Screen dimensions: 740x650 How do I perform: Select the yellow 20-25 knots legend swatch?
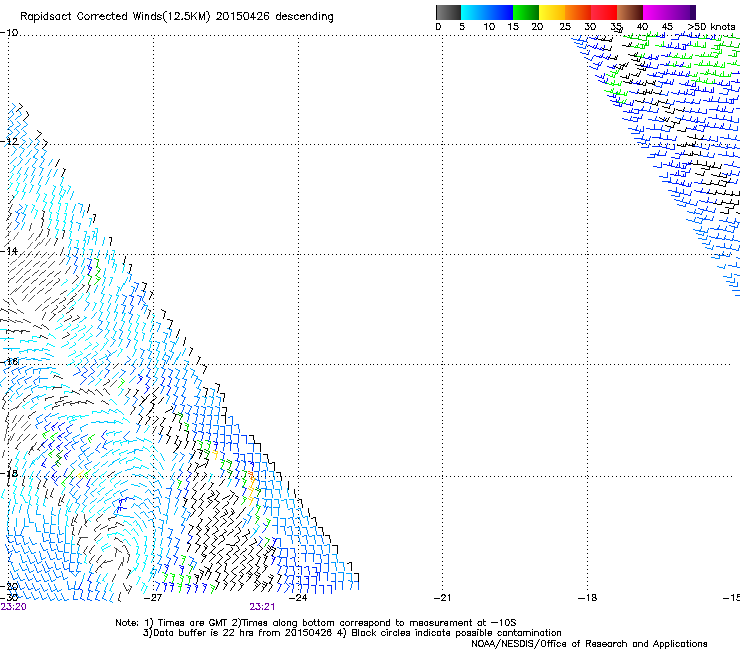552,12
